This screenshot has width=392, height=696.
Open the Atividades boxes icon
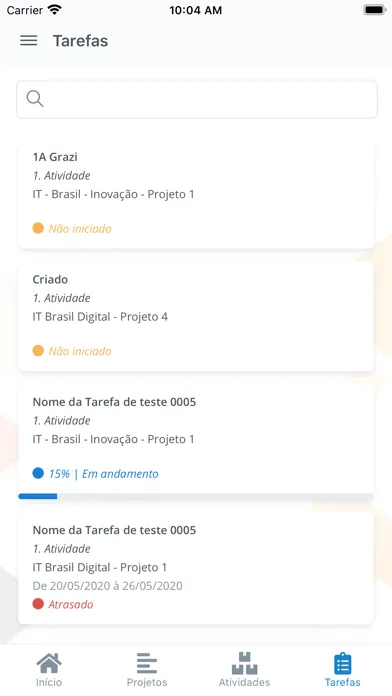pyautogui.click(x=245, y=663)
